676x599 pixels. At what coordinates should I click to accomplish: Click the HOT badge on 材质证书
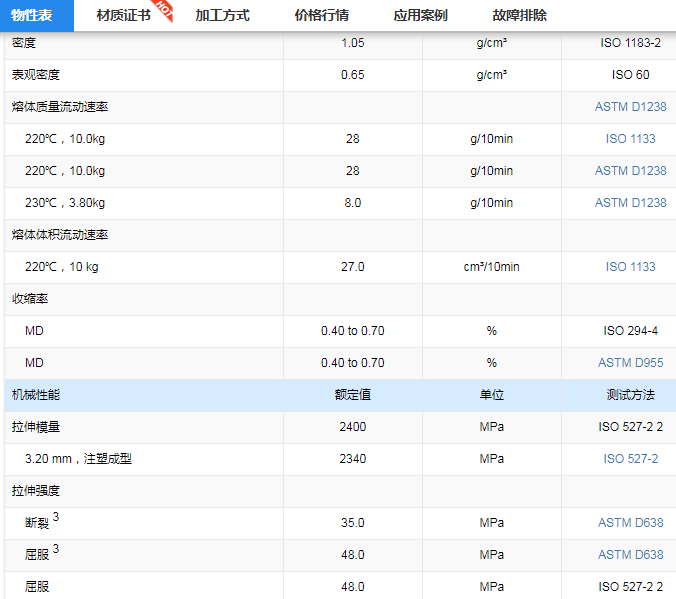tap(165, 11)
